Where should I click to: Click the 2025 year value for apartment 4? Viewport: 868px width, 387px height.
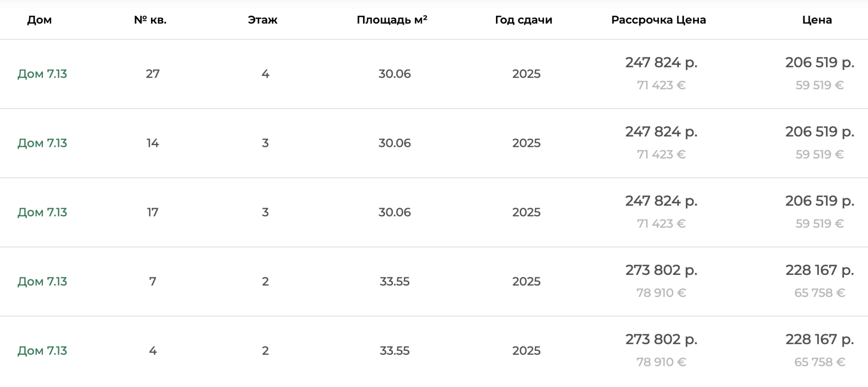[x=526, y=350]
